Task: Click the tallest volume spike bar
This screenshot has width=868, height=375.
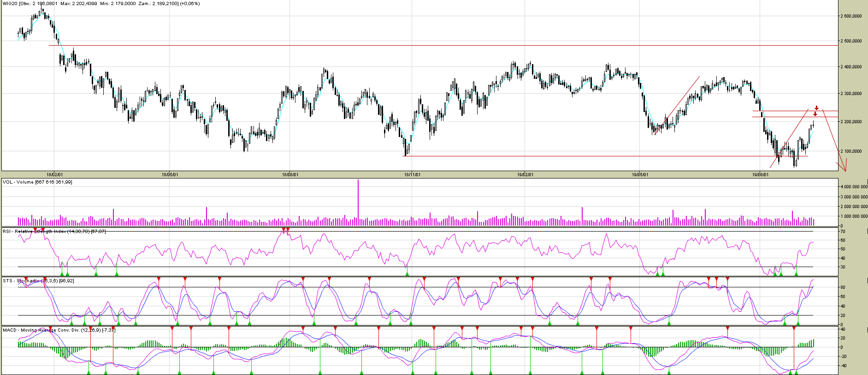Action: pos(358,203)
